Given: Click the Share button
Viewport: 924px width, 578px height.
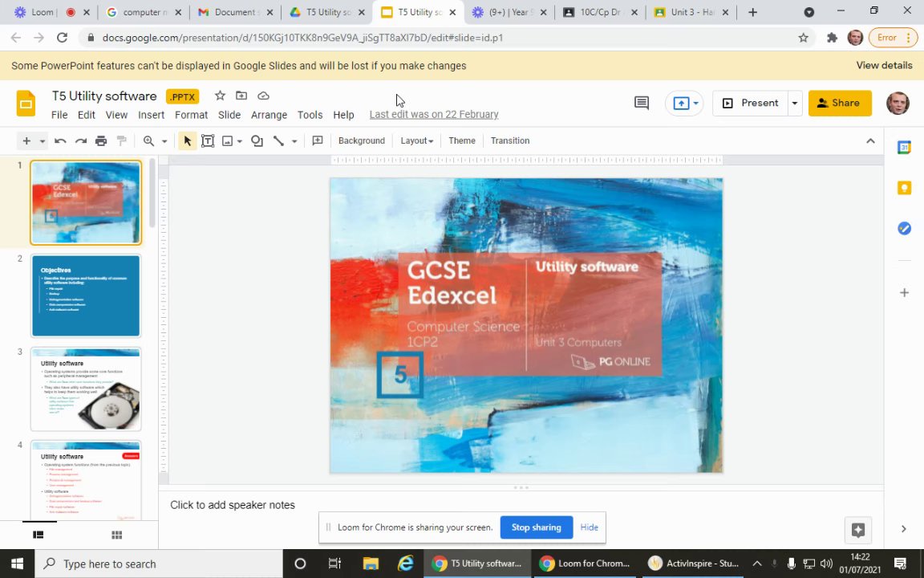Looking at the screenshot, I should pyautogui.click(x=840, y=104).
